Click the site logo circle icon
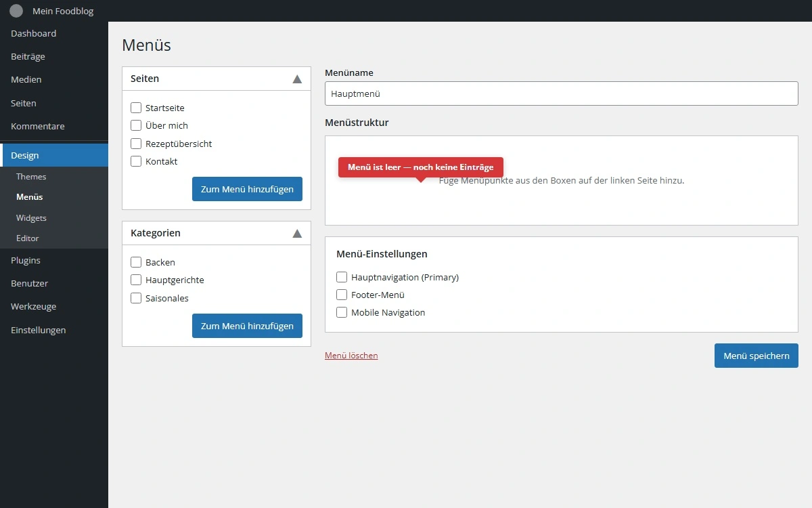The image size is (812, 508). click(16, 11)
